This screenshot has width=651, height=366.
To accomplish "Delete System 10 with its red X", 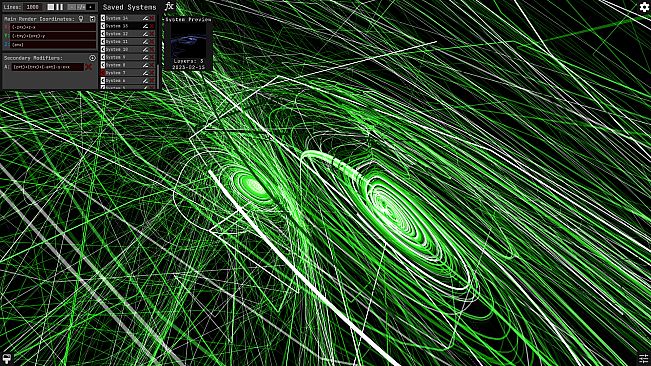I will click(152, 49).
